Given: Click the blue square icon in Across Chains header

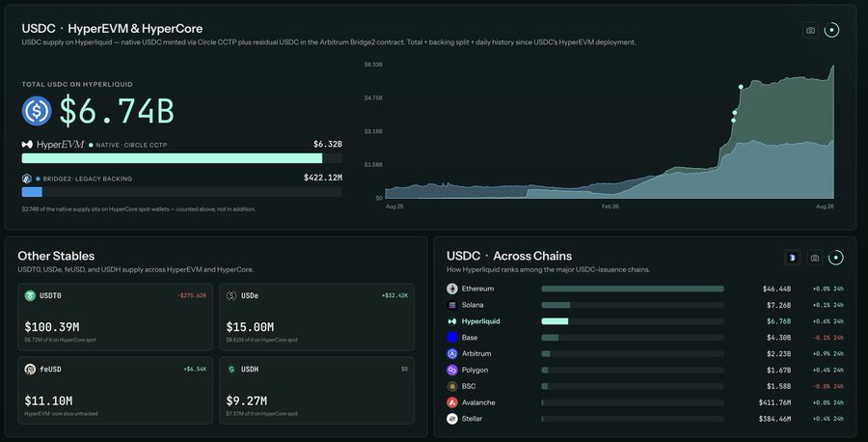Looking at the screenshot, I should 793,258.
